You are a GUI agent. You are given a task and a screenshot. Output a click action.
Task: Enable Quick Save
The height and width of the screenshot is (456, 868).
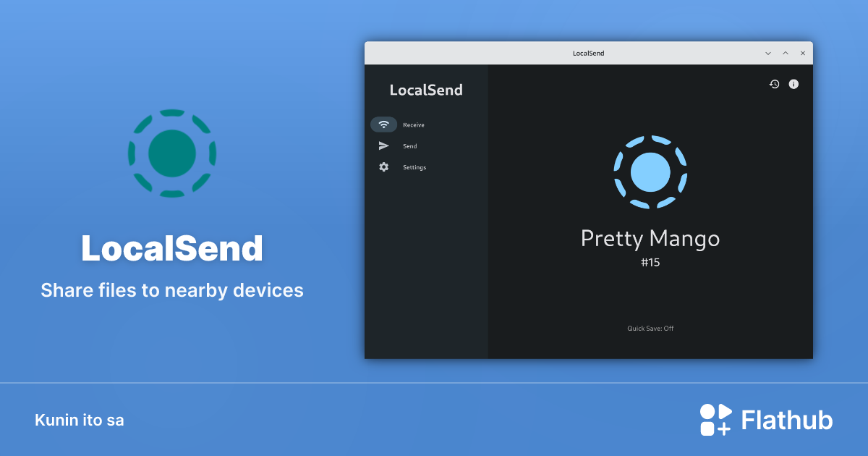650,328
